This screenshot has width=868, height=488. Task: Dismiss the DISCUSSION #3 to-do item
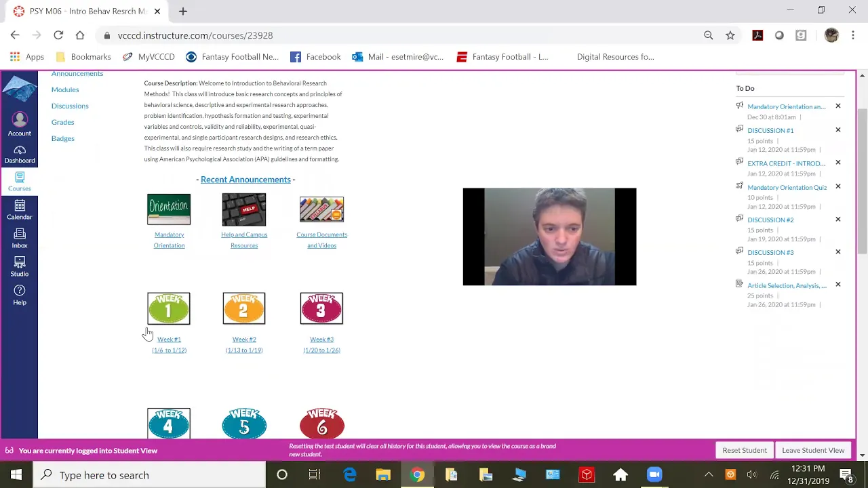coord(837,251)
